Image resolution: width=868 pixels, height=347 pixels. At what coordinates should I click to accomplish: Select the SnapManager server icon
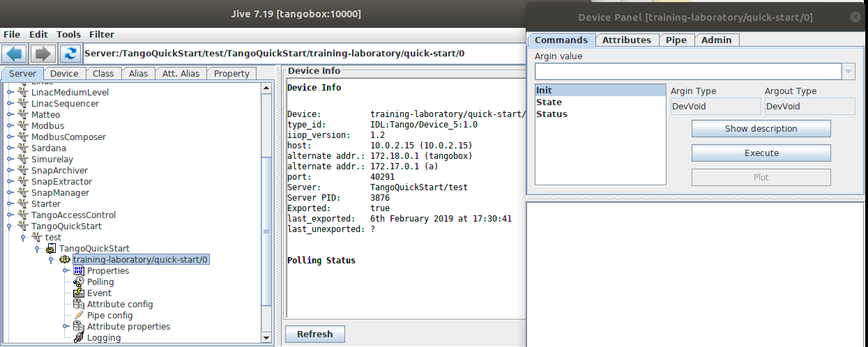[23, 193]
